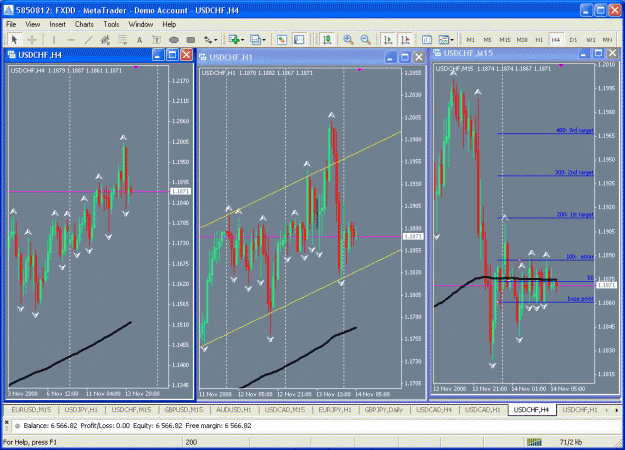Open the View menu
625x450 pixels.
click(x=33, y=24)
